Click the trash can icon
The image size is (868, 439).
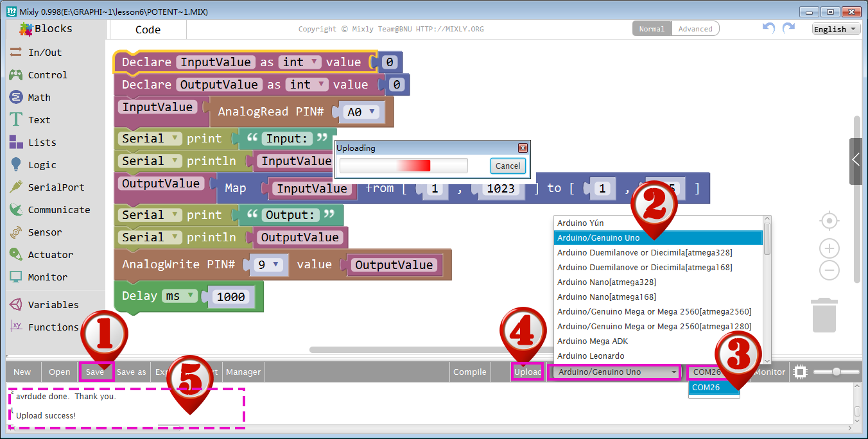824,314
